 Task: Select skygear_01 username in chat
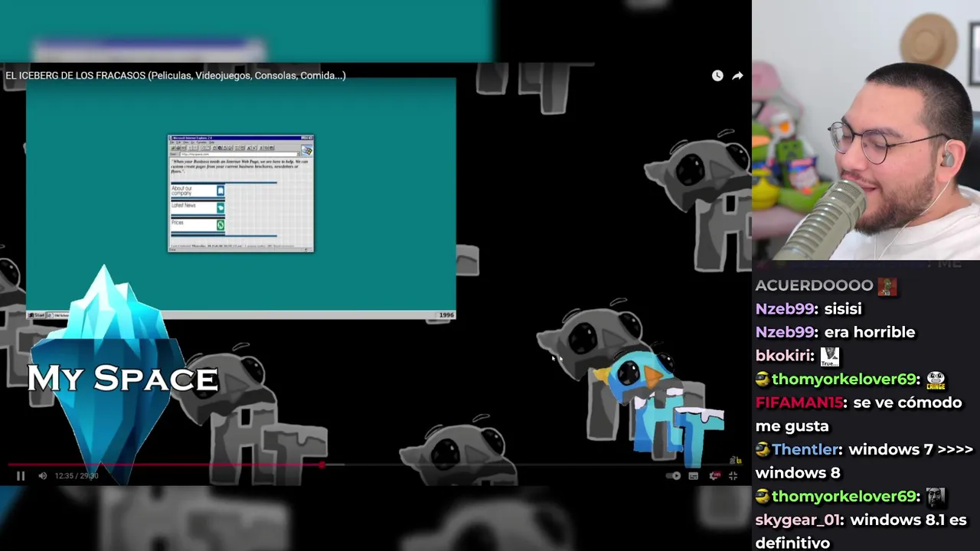point(798,520)
